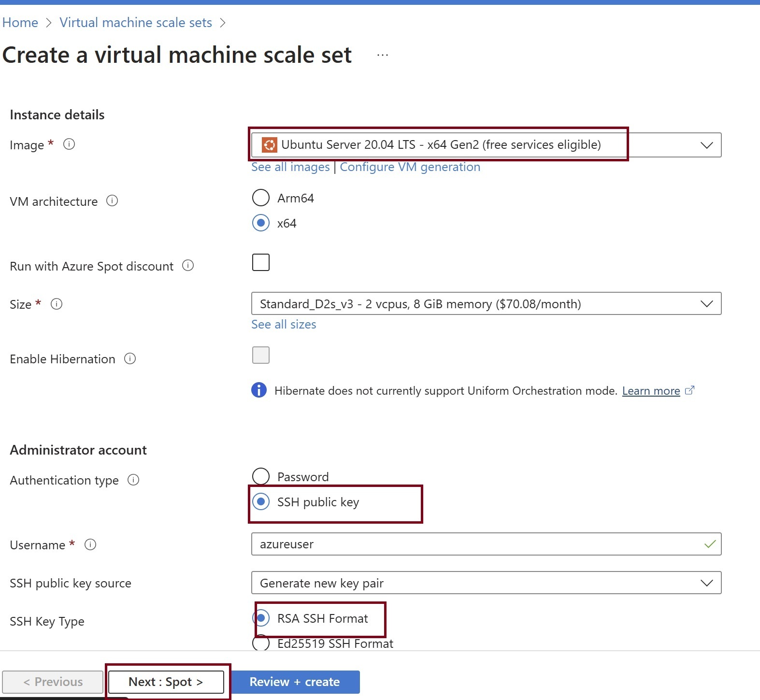The height and width of the screenshot is (700, 760).
Task: Click the info icon next to Image
Action: [x=69, y=144]
